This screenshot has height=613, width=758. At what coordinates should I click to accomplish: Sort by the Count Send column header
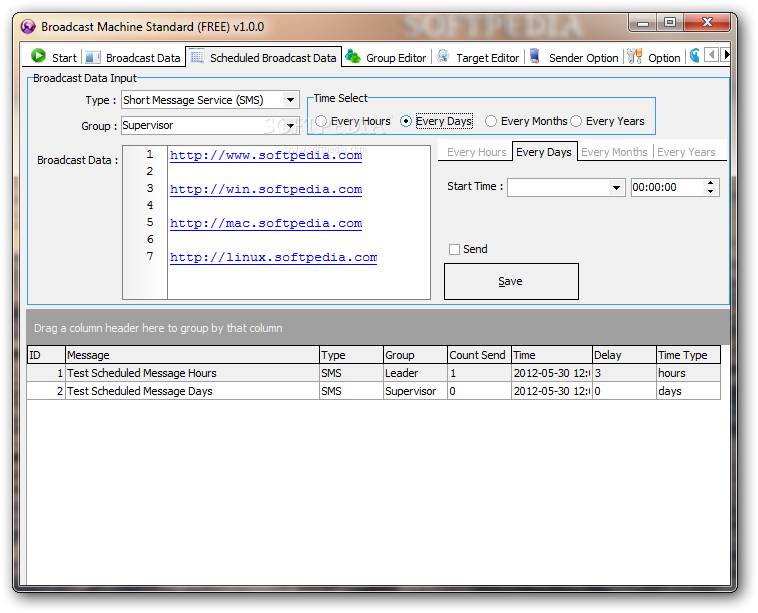tap(480, 355)
